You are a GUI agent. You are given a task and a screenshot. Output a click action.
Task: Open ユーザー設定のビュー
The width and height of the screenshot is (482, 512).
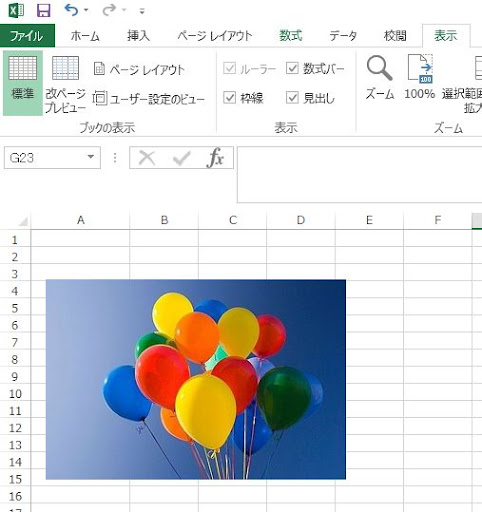pos(149,99)
